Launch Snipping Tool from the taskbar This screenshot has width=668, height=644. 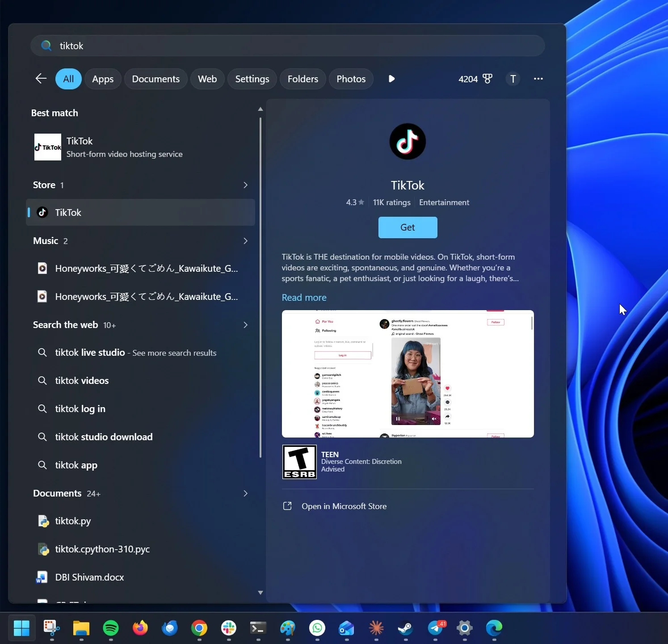coord(52,628)
